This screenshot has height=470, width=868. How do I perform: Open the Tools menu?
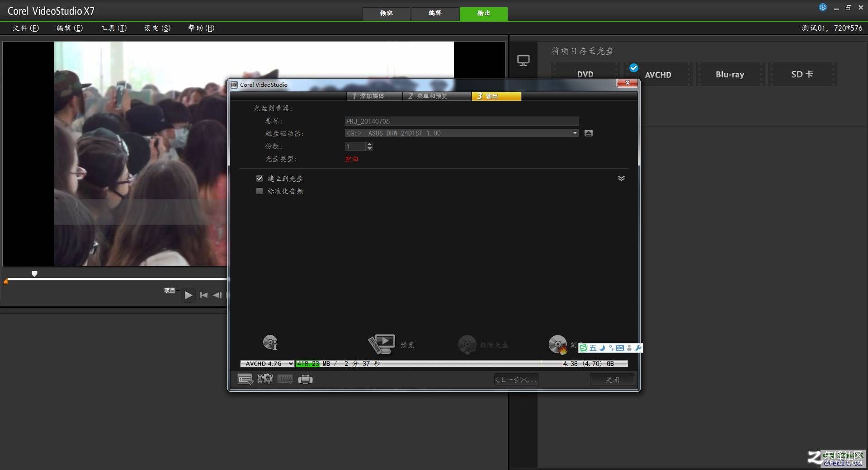point(113,28)
